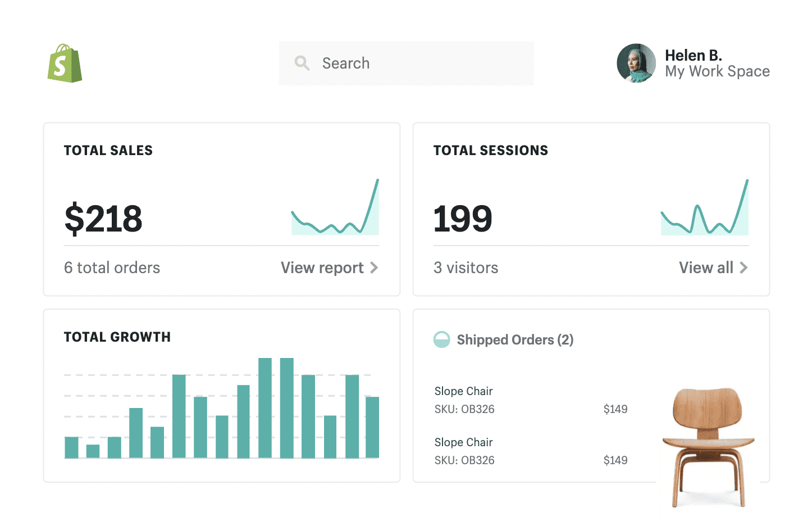Click the Total Sessions trend sparkline
The height and width of the screenshot is (526, 812).
pyautogui.click(x=704, y=214)
